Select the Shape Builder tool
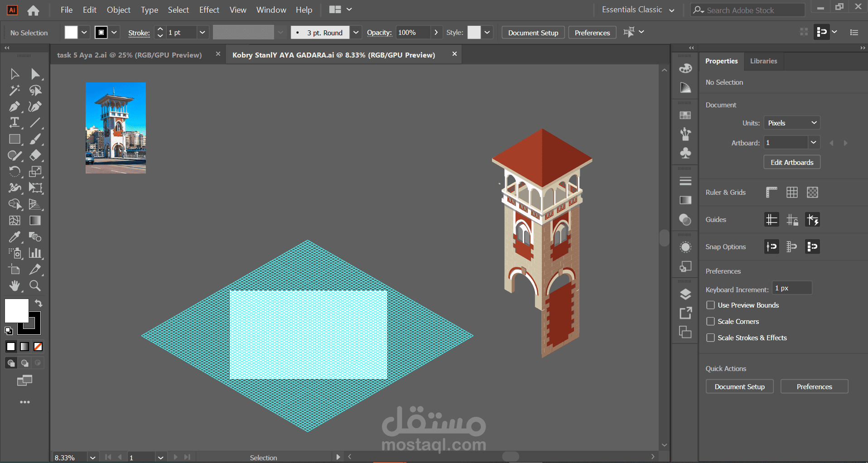This screenshot has width=868, height=463. (x=14, y=204)
